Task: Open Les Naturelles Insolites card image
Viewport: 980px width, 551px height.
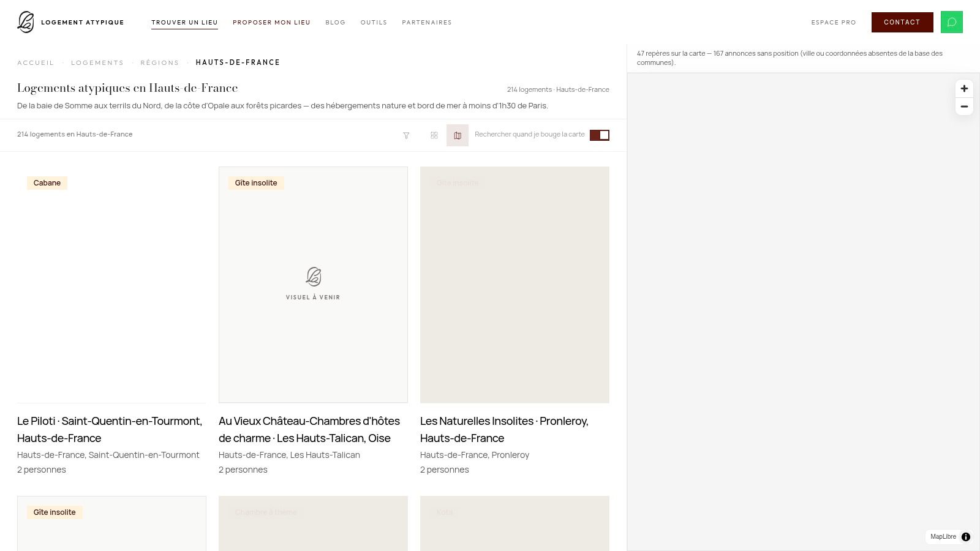Action: tap(514, 285)
